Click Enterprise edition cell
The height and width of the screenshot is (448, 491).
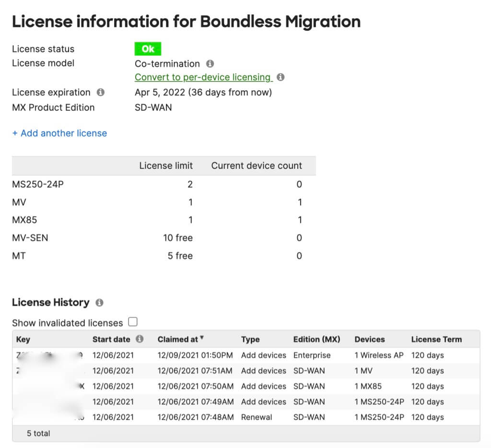point(312,355)
